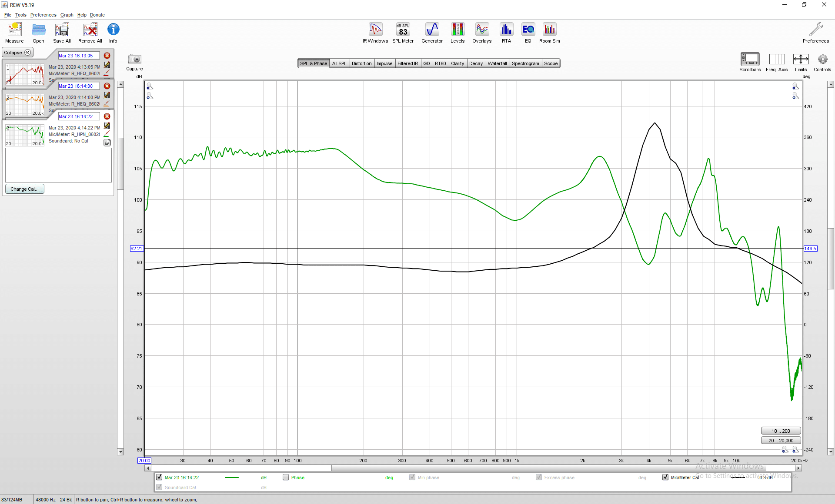Delete the Mar 23 16:14:22 measurement
The width and height of the screenshot is (835, 504).
tap(107, 116)
